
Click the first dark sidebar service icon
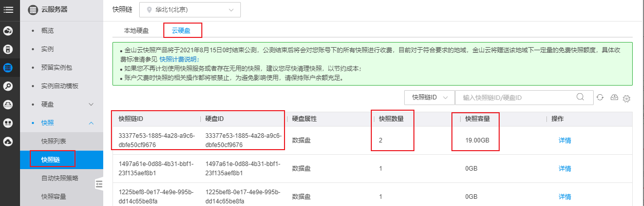[8, 31]
